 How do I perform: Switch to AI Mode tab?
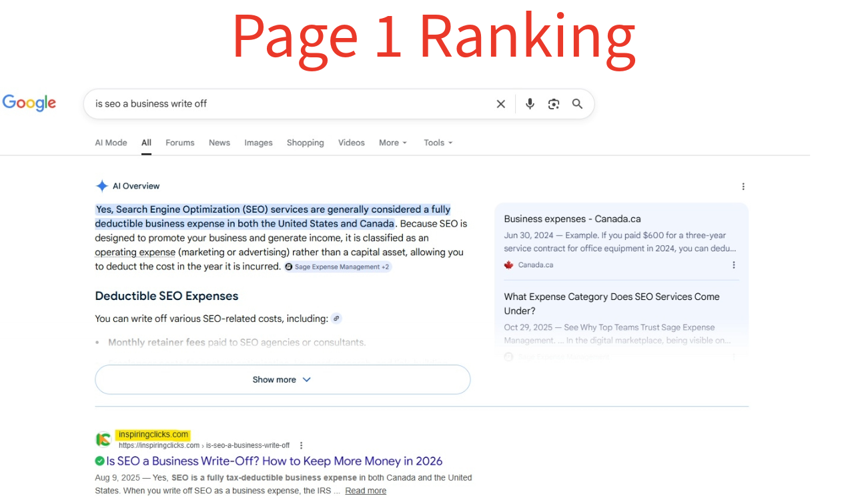point(111,143)
